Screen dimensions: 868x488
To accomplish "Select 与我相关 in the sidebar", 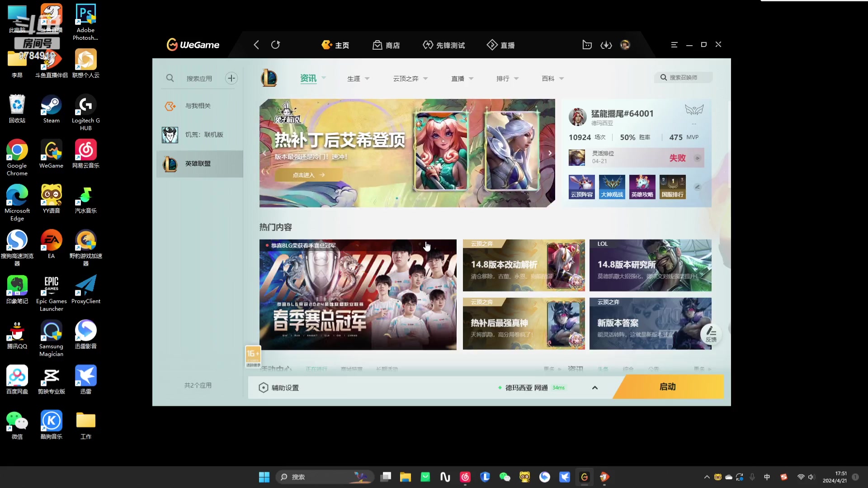I will pos(200,106).
